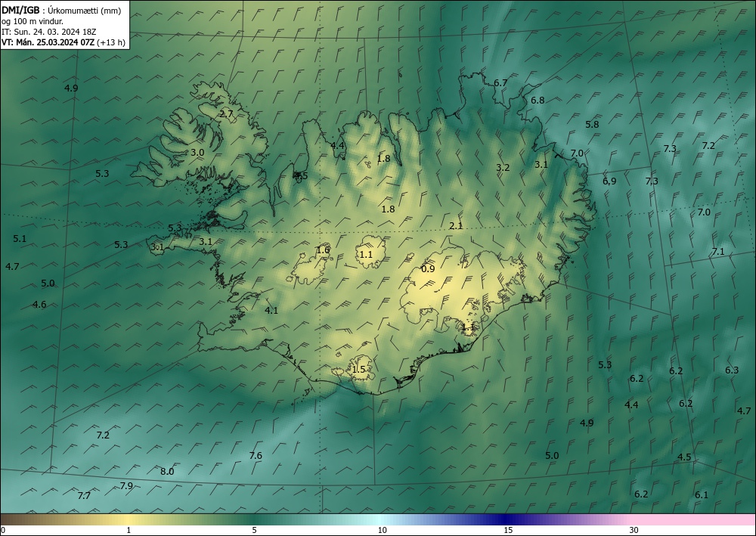The width and height of the screenshot is (756, 536).
Task: Click the 7.6 value south of Iceland
Action: tap(256, 456)
